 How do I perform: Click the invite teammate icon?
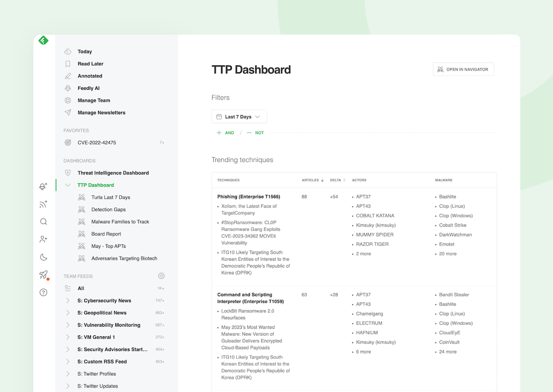[x=43, y=239]
